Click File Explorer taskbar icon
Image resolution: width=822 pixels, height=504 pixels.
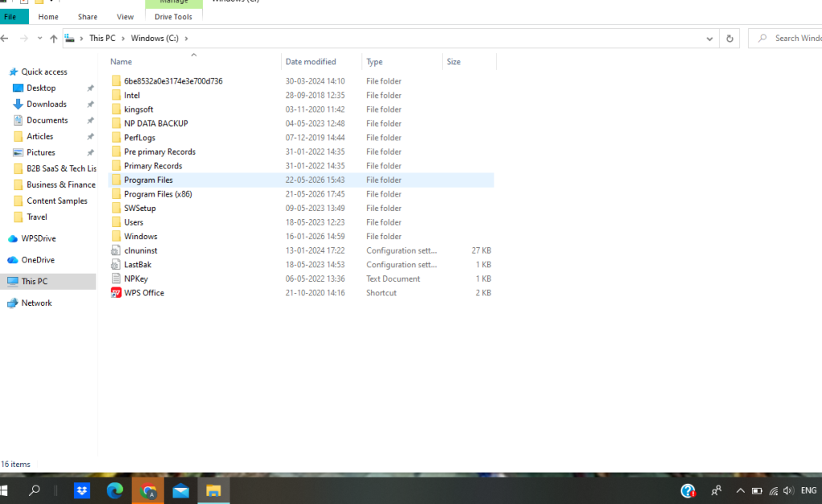pyautogui.click(x=214, y=491)
